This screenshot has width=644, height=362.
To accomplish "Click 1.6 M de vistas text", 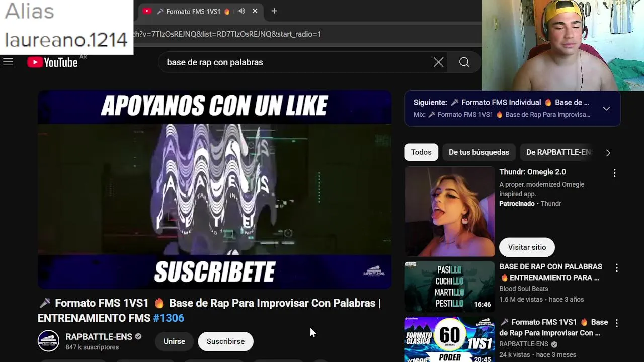I will [x=521, y=299].
